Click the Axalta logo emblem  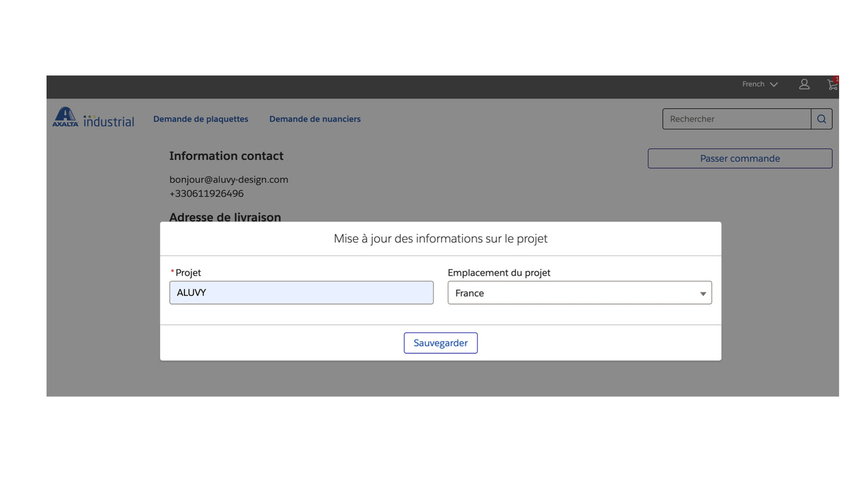(65, 117)
